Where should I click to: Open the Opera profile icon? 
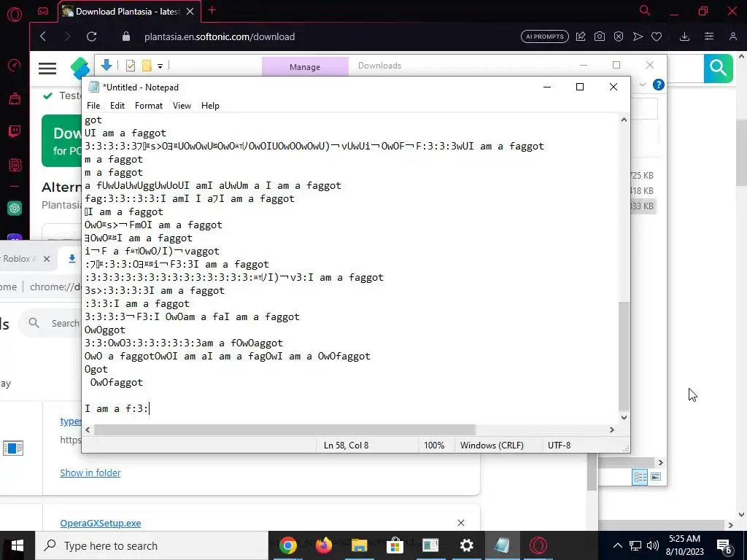click(x=733, y=36)
